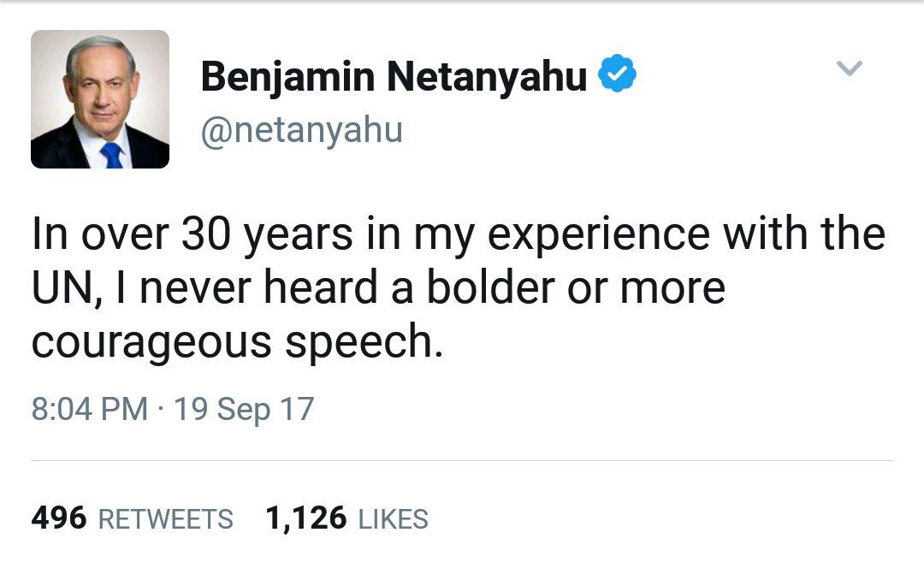Click "bolder or more" in the tweet body

pos(575,288)
